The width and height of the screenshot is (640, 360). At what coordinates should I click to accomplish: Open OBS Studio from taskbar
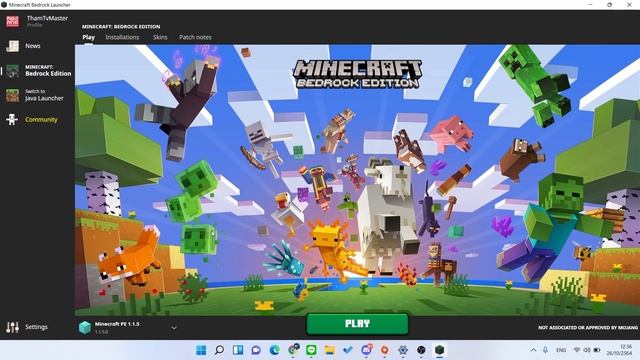pos(421,350)
